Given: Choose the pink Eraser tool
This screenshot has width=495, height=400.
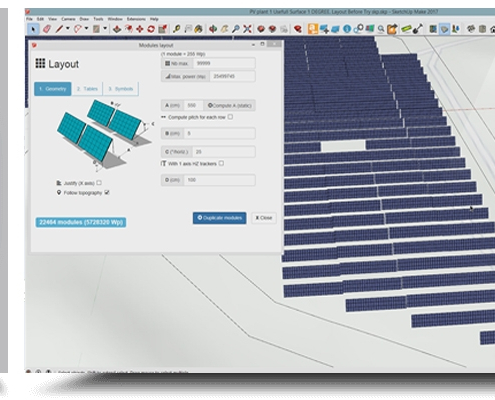Looking at the screenshot, I should click(46, 29).
